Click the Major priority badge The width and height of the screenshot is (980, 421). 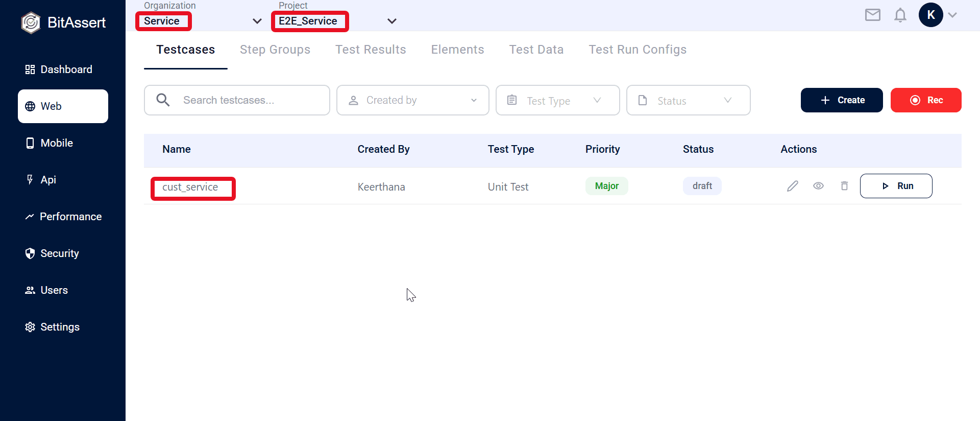(607, 186)
